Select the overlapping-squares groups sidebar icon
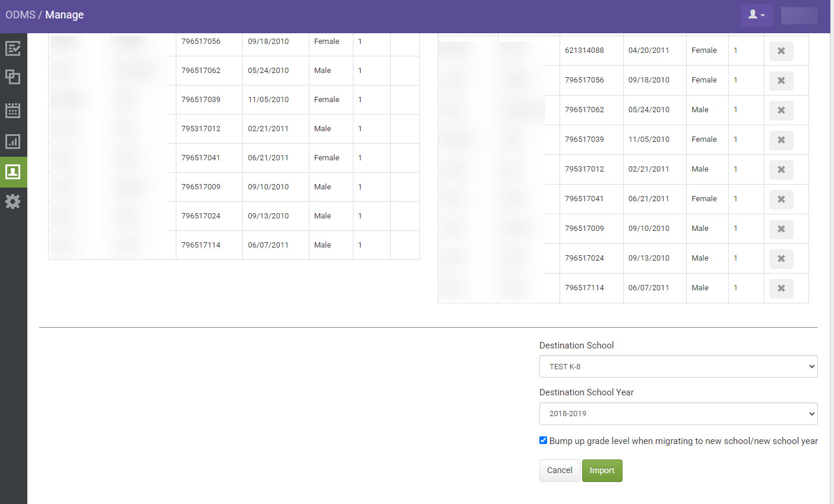This screenshot has height=504, width=834. [x=13, y=77]
